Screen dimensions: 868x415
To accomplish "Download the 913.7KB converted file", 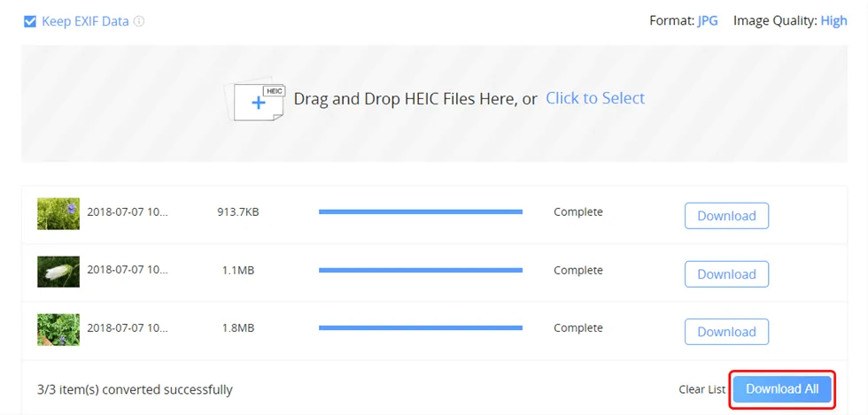I will pos(726,216).
